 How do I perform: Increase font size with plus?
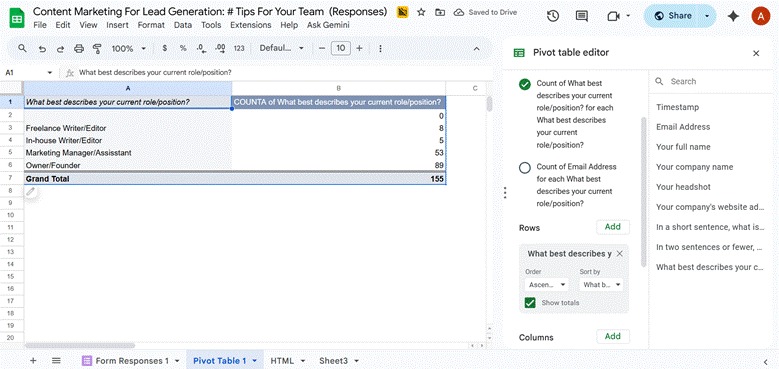(x=359, y=48)
